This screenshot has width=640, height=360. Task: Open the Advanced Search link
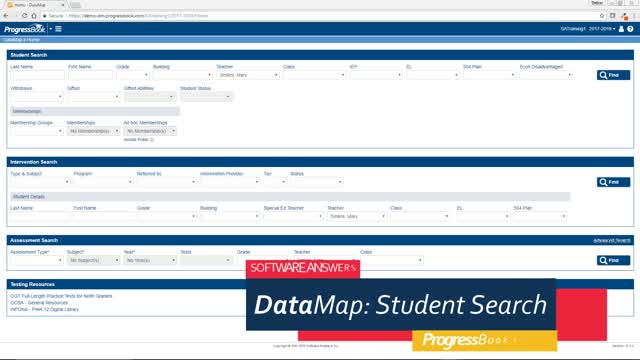click(611, 240)
